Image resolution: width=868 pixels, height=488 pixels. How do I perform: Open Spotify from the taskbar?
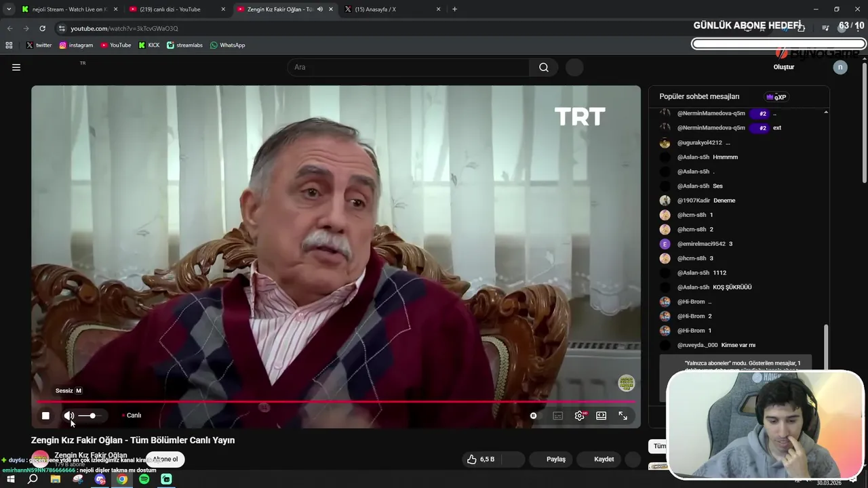[x=144, y=479]
